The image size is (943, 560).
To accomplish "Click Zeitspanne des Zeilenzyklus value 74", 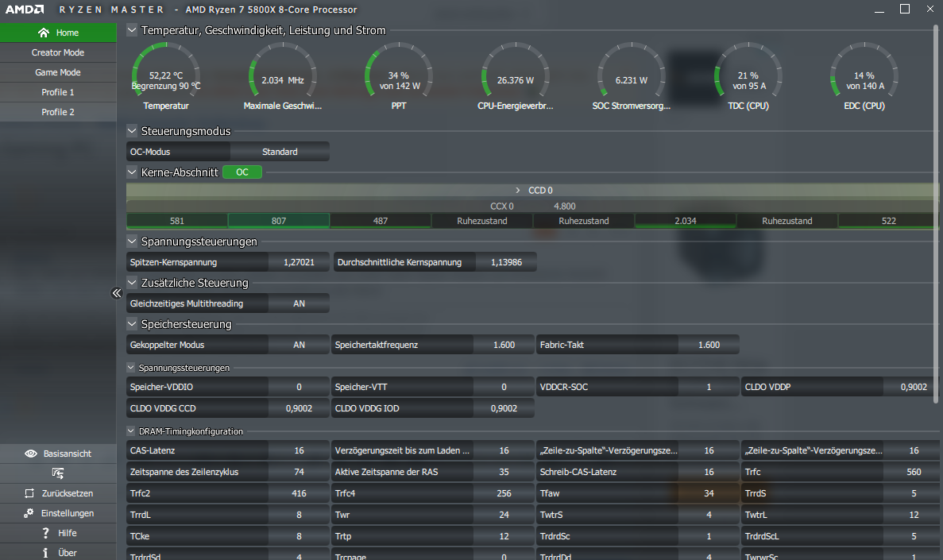I will [x=299, y=472].
